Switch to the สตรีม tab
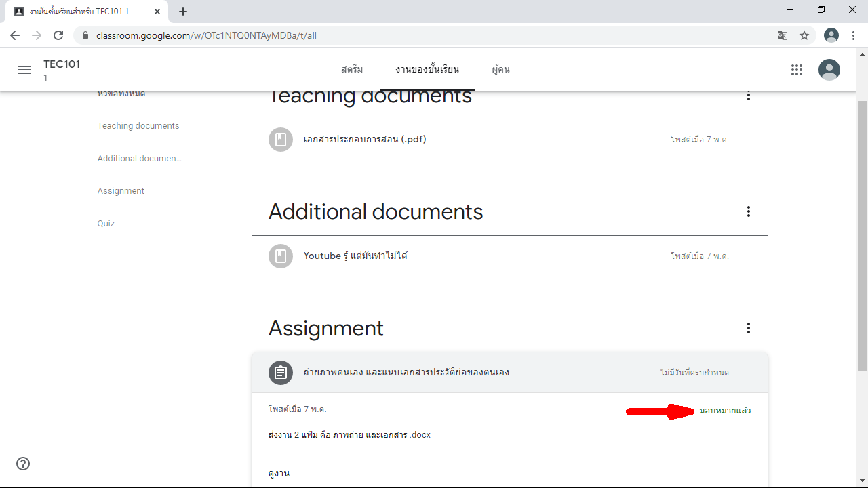Screen dimensions: 868x488 point(352,70)
